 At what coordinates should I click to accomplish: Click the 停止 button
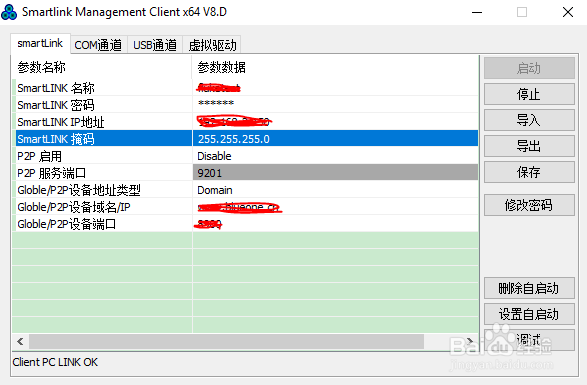529,94
